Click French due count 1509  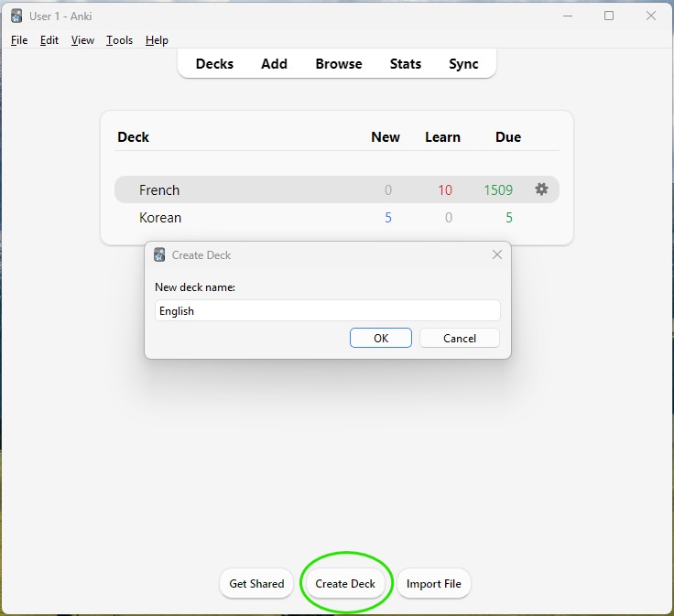tap(498, 189)
